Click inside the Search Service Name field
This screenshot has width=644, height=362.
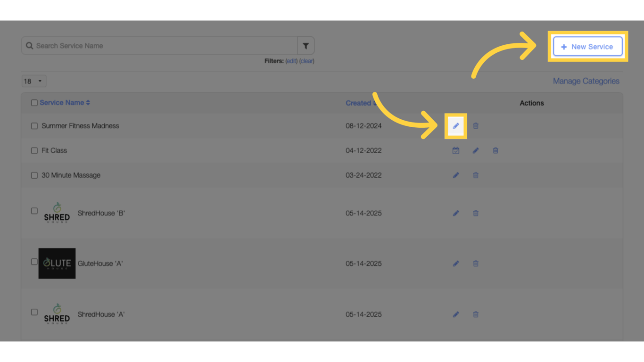pyautogui.click(x=160, y=45)
